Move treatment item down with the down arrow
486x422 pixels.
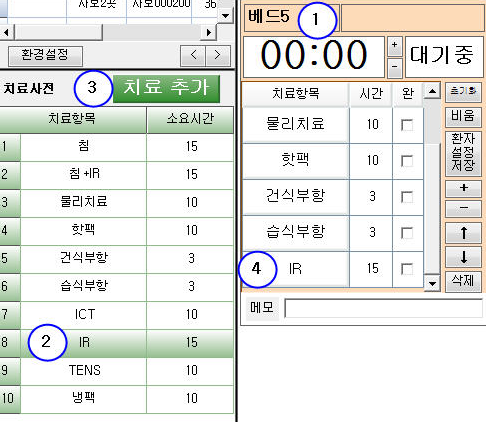coord(463,257)
